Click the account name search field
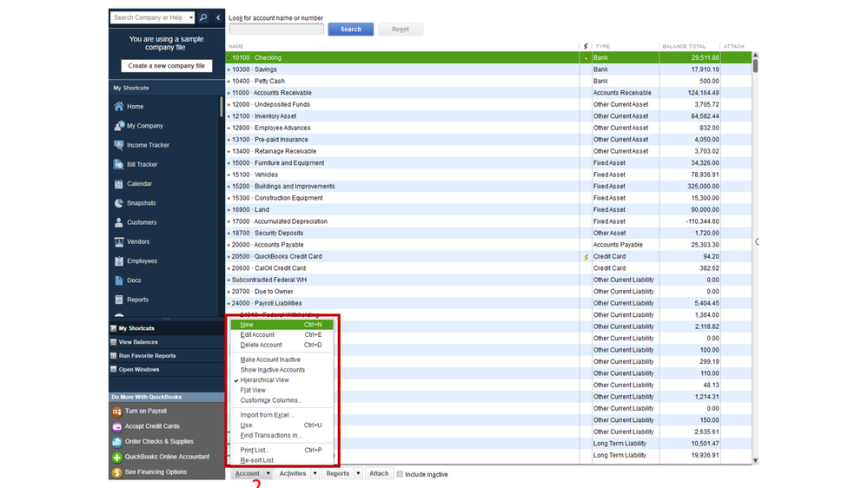The image size is (868, 488). pos(276,29)
